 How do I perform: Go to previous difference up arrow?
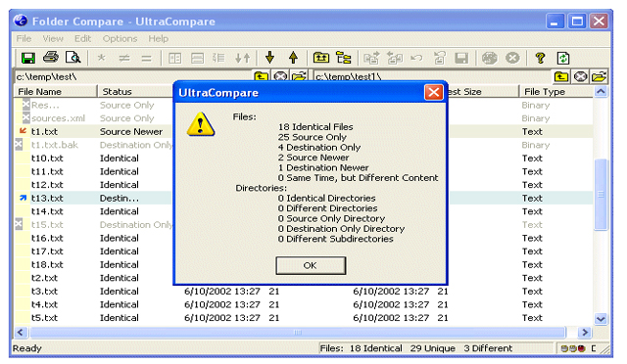coord(294,58)
